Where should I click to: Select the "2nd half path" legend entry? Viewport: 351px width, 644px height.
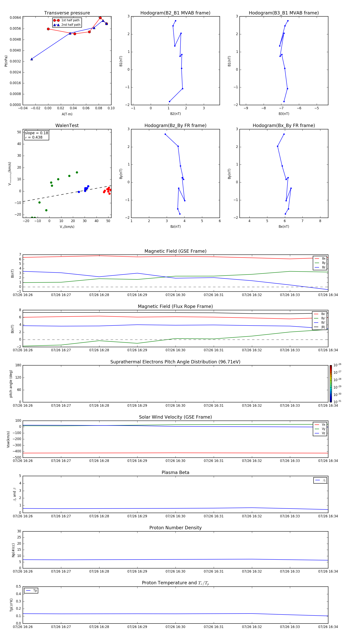(67, 25)
